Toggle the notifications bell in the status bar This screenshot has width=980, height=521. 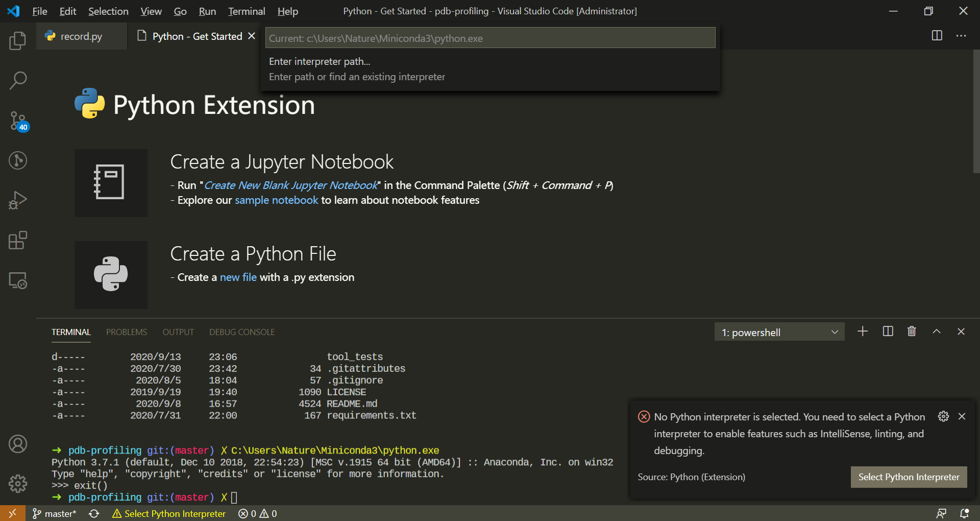point(964,513)
